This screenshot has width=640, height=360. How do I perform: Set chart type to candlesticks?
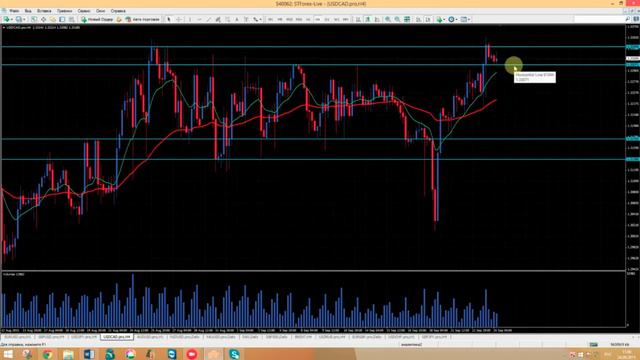coord(368,19)
